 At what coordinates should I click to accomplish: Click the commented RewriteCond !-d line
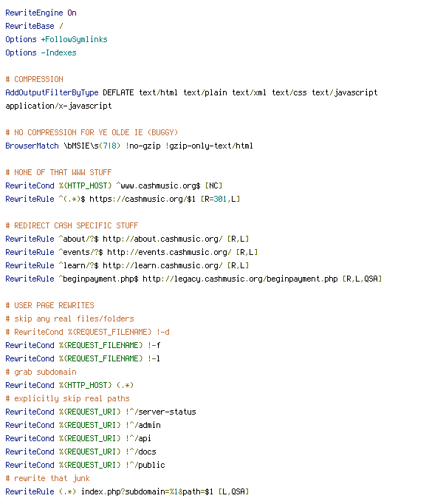(87, 332)
